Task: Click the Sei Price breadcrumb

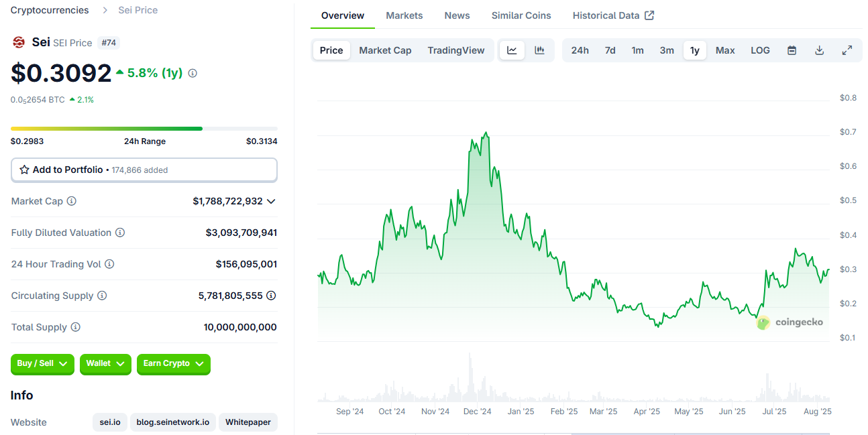Action: pyautogui.click(x=138, y=10)
